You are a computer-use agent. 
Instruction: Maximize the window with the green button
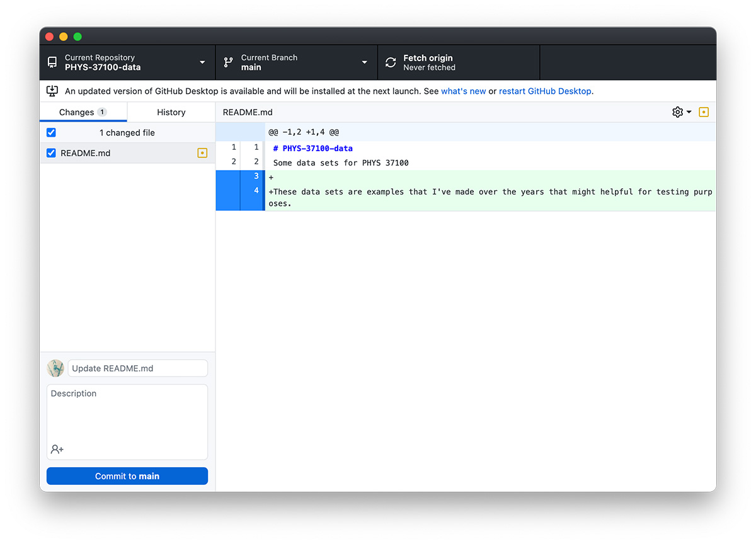click(77, 37)
